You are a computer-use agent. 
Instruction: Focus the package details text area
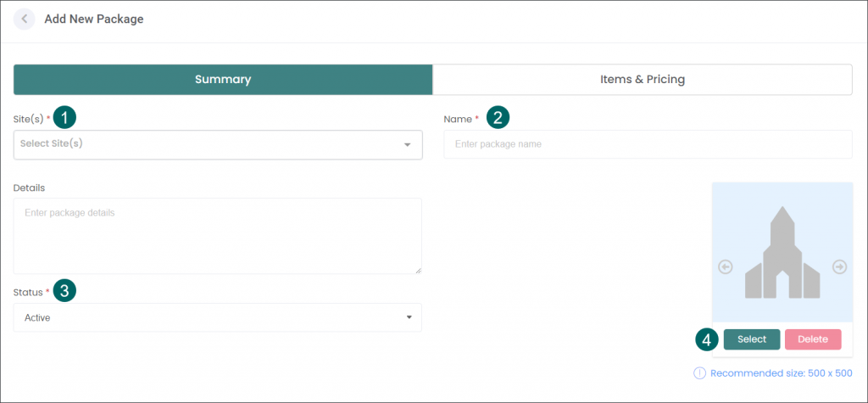[218, 236]
